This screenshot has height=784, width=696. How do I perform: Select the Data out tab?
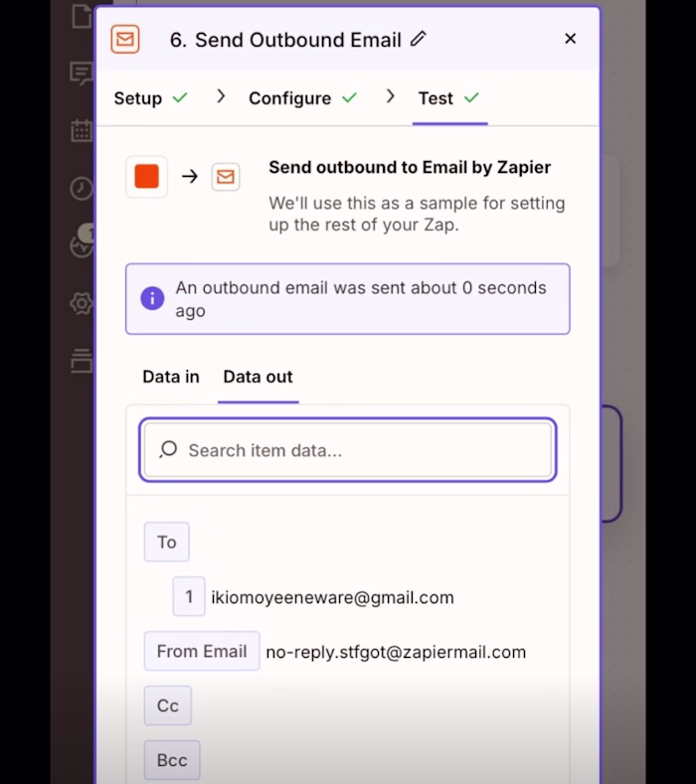pos(258,377)
